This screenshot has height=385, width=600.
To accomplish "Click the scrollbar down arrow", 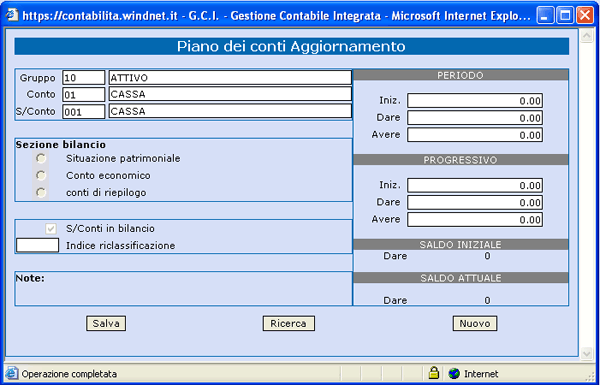I will pyautogui.click(x=587, y=352).
